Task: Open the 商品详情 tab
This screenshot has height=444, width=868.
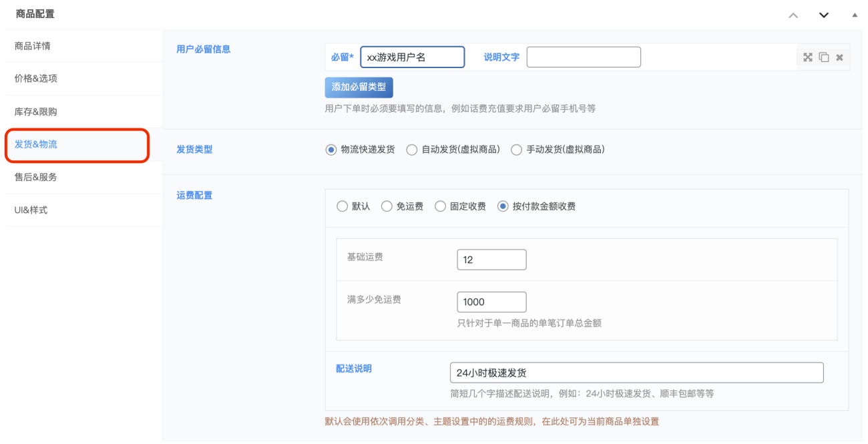Action: click(x=33, y=46)
